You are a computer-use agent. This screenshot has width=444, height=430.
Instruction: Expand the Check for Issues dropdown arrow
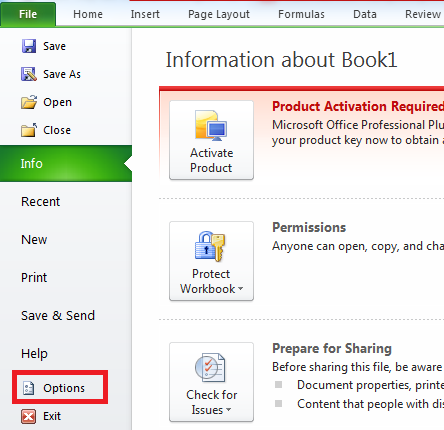tap(229, 410)
